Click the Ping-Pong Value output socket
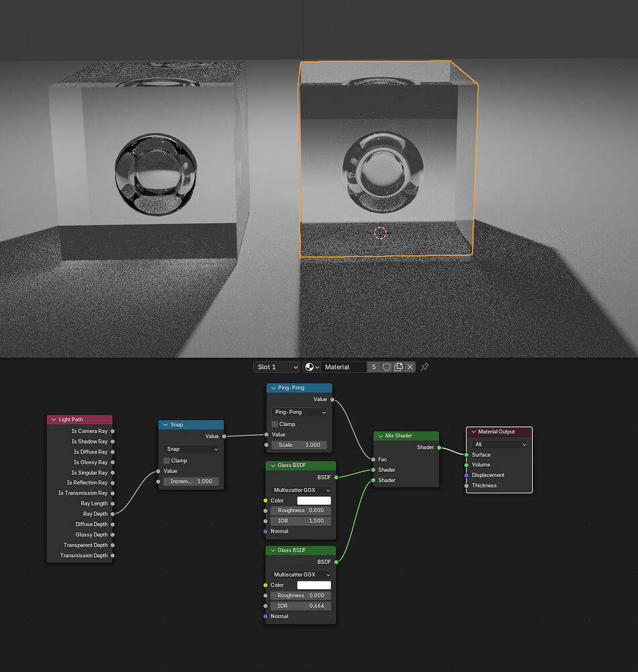The width and height of the screenshot is (638, 672). [332, 399]
